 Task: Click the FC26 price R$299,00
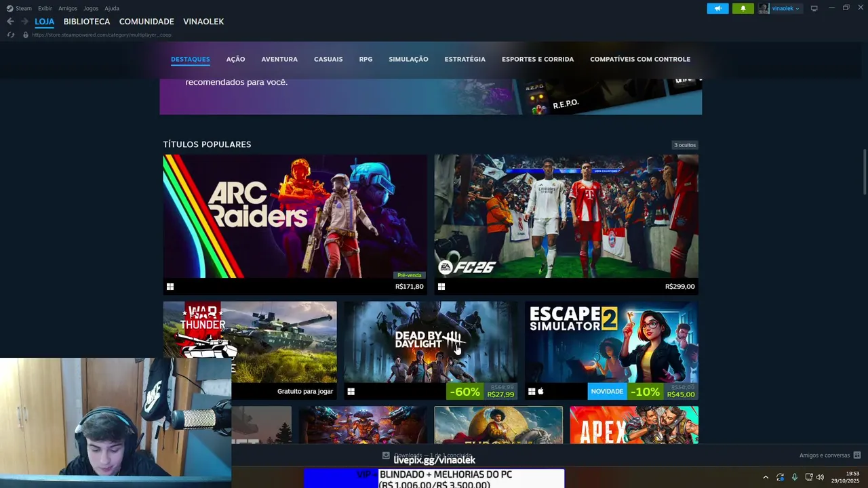(x=680, y=287)
